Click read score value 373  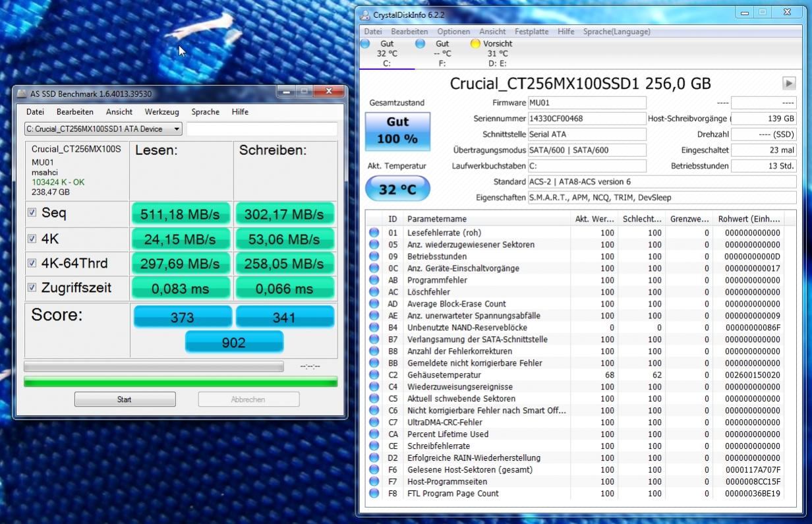[183, 317]
